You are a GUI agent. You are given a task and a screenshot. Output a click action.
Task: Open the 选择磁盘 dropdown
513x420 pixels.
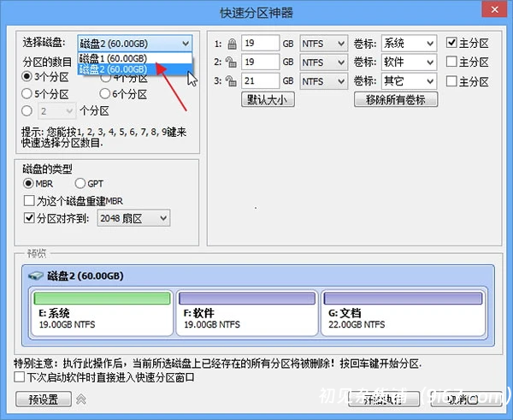[x=135, y=44]
